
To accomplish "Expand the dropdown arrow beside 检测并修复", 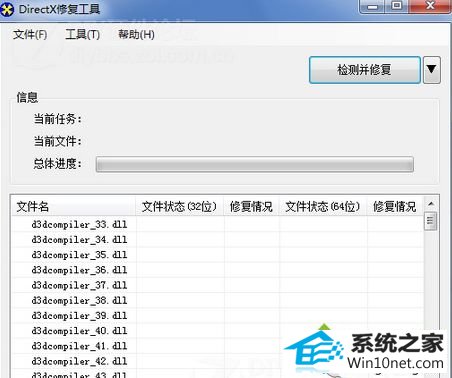I will tap(432, 70).
